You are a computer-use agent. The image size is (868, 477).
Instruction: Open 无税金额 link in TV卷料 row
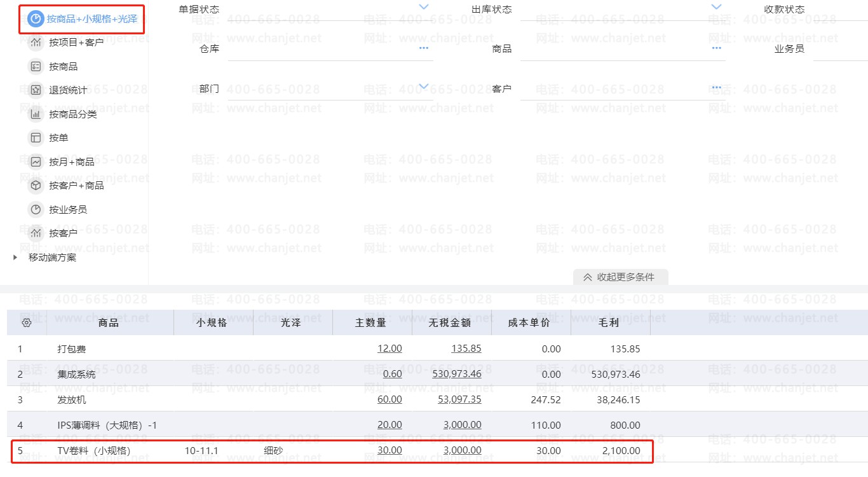[462, 450]
